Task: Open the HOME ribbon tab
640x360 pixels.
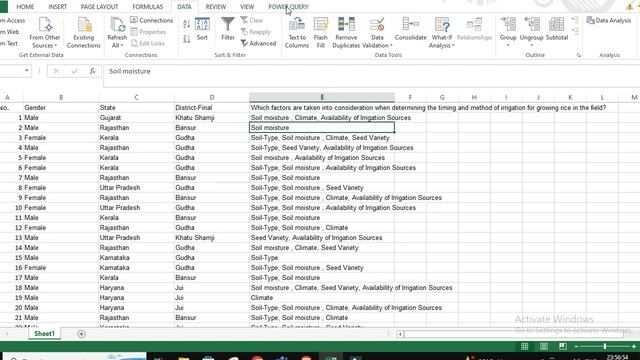Action: tap(25, 7)
